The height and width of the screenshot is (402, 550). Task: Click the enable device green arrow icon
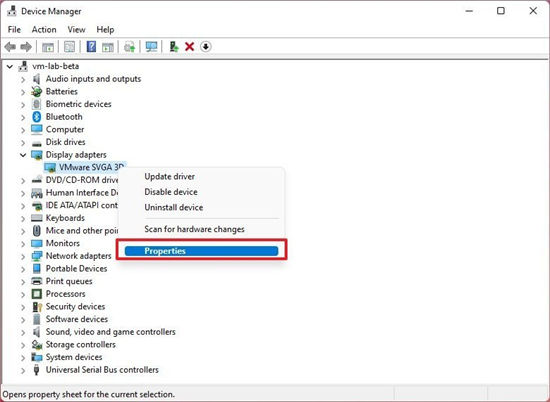point(174,46)
